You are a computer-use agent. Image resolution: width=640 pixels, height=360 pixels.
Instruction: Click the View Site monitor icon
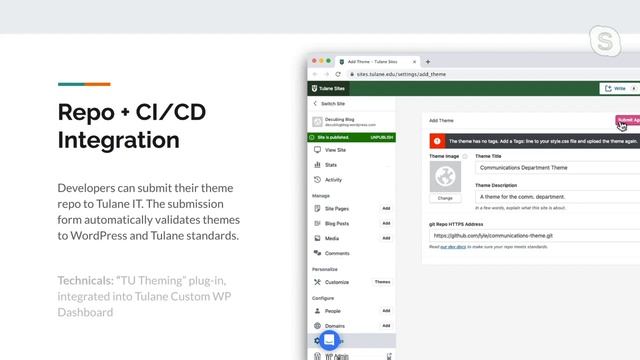(x=318, y=150)
